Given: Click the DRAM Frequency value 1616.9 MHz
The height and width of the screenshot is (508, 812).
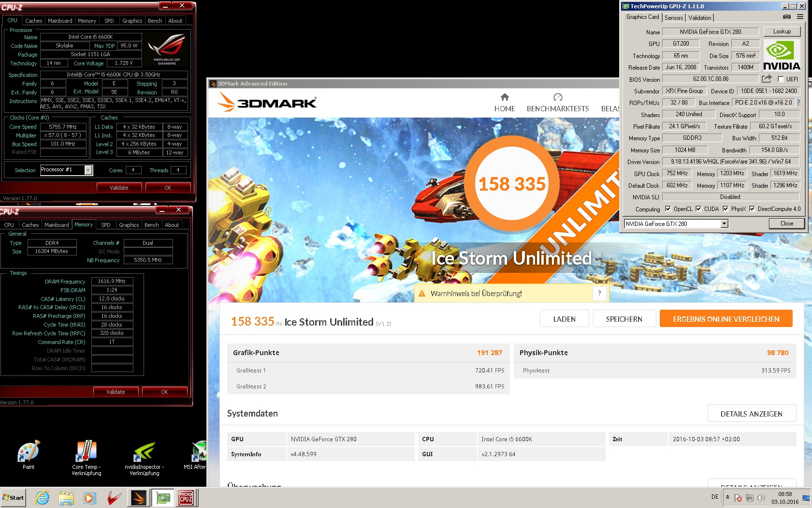Looking at the screenshot, I should point(112,281).
